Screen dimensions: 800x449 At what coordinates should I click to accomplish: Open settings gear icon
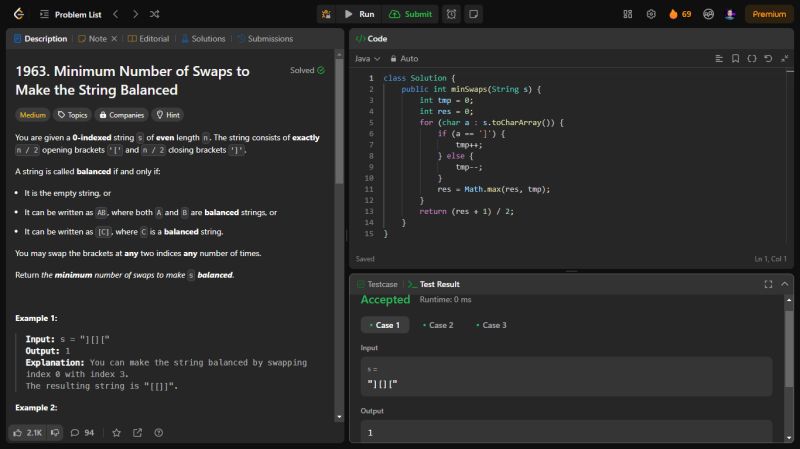651,14
